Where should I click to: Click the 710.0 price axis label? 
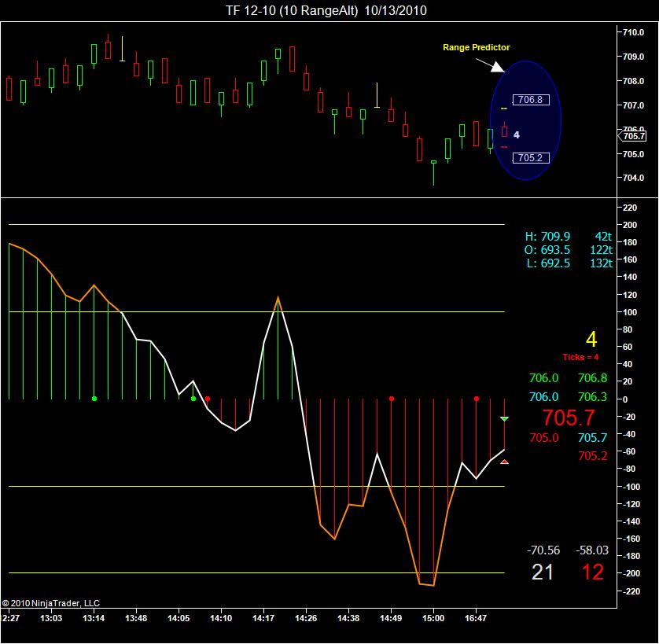pos(633,32)
